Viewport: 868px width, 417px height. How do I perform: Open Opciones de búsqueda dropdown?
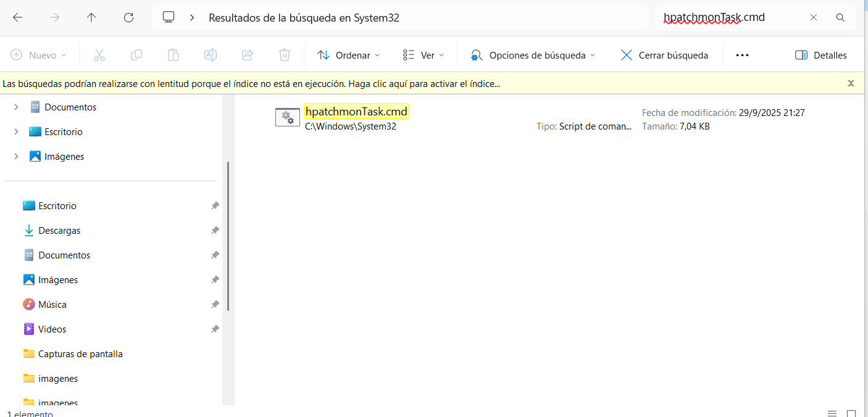point(533,55)
